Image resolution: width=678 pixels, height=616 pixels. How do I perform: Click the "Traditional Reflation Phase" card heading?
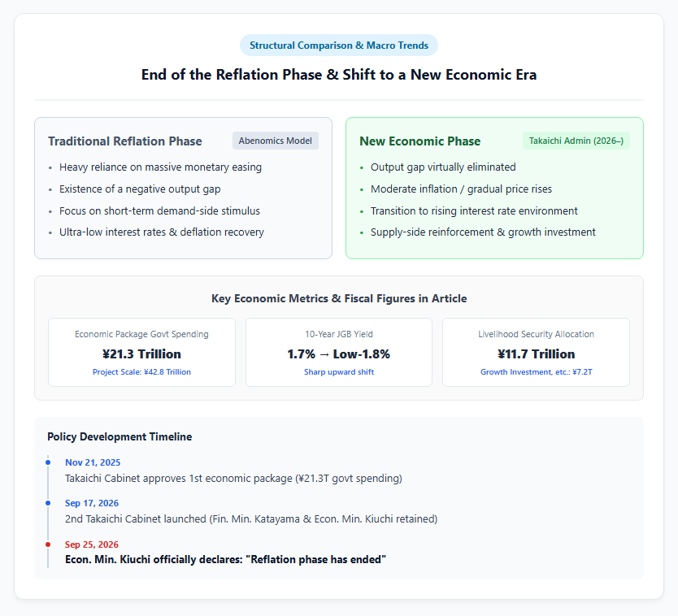125,141
